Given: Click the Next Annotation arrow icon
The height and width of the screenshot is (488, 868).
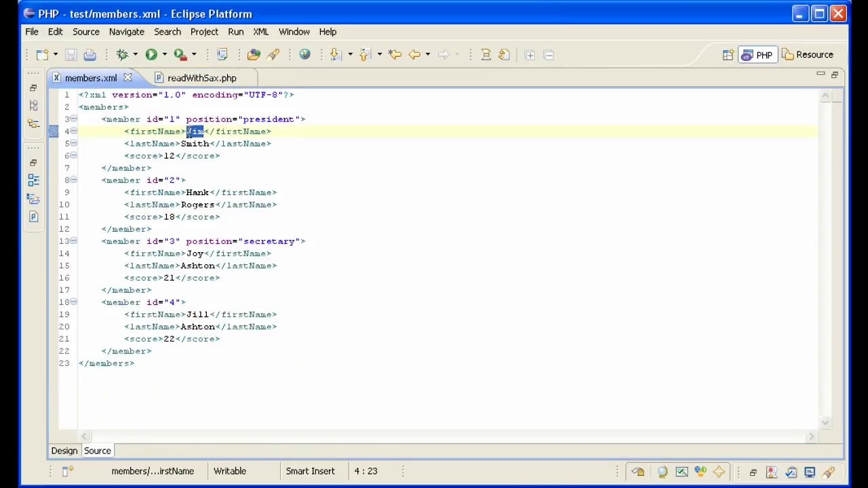Looking at the screenshot, I should (335, 55).
